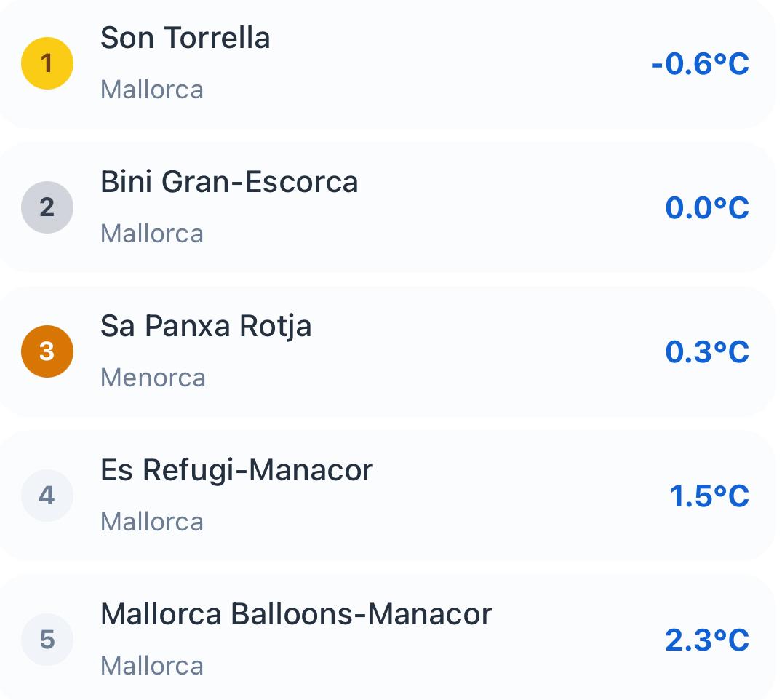Click the silver rank 2 badge
The width and height of the screenshot is (782, 700).
47,207
